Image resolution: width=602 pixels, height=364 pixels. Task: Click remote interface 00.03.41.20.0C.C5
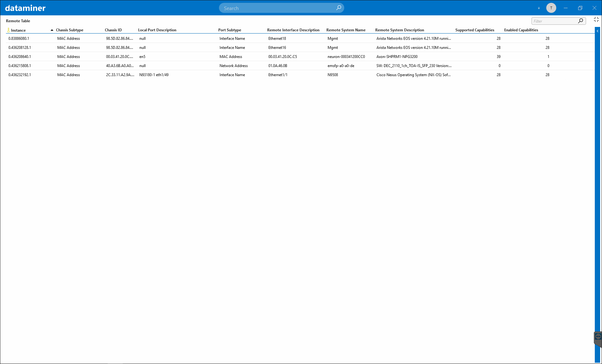tap(283, 57)
